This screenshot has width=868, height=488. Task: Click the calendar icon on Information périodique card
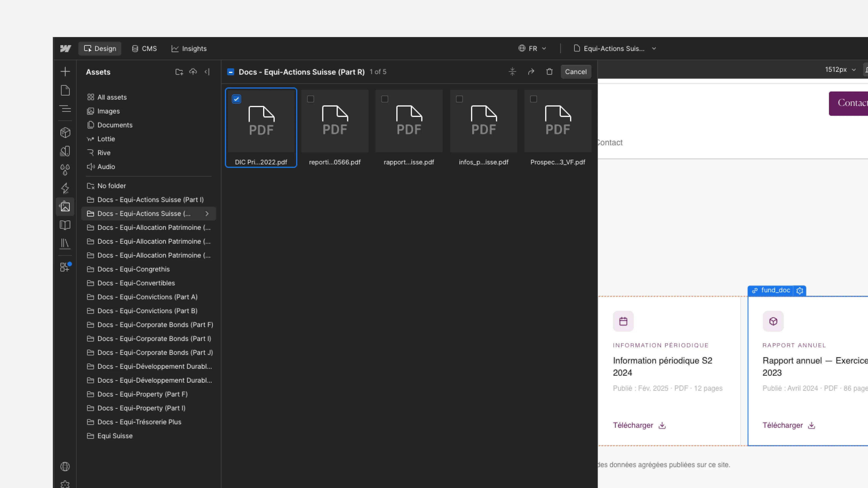pyautogui.click(x=623, y=321)
